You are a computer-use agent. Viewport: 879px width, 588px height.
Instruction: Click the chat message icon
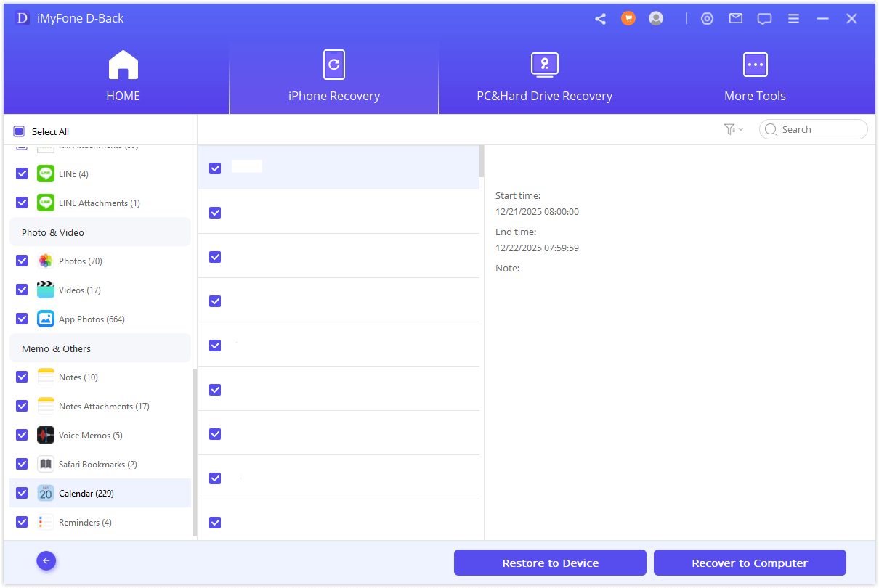764,19
